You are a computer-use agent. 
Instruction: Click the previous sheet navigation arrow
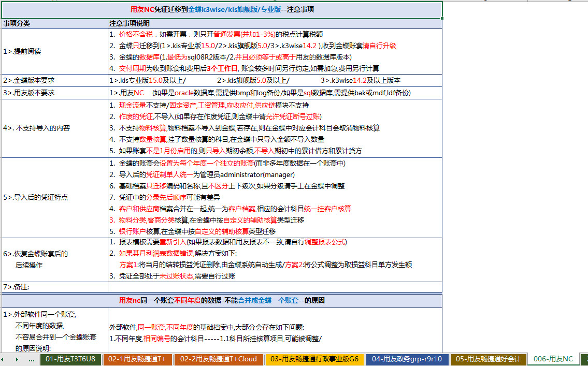(6, 359)
